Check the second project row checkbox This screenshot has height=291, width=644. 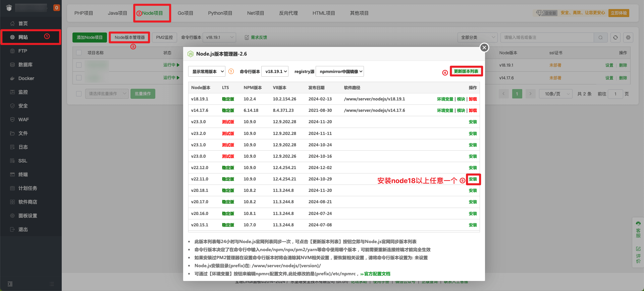coord(79,78)
